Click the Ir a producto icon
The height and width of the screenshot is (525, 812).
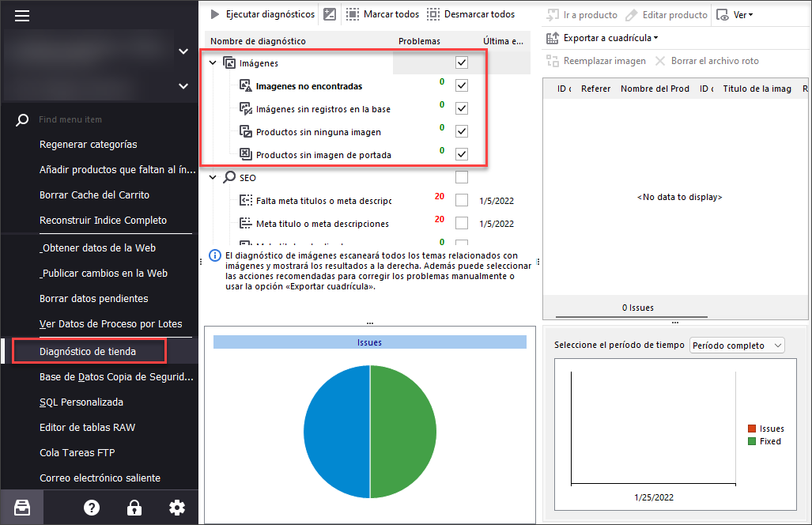tap(553, 15)
